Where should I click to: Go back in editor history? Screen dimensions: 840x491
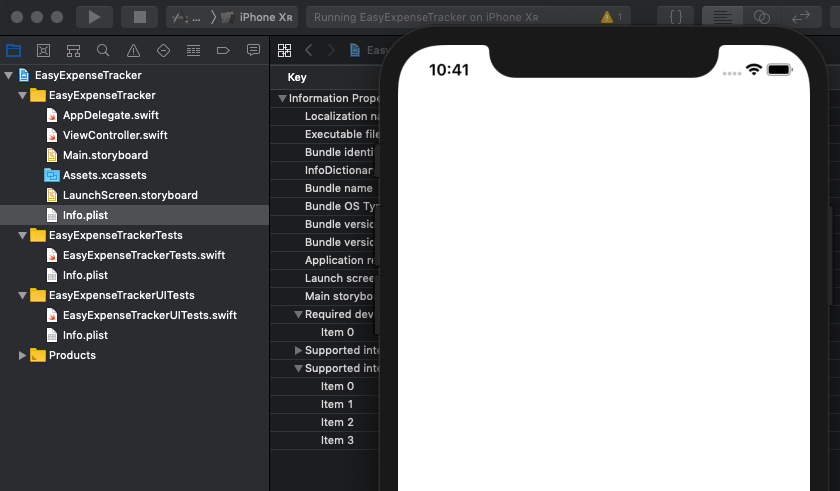click(309, 50)
